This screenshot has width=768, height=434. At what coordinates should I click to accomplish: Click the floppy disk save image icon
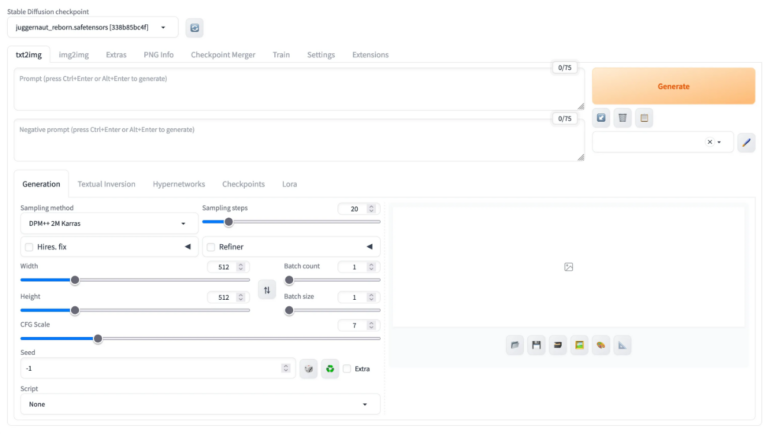tap(537, 346)
